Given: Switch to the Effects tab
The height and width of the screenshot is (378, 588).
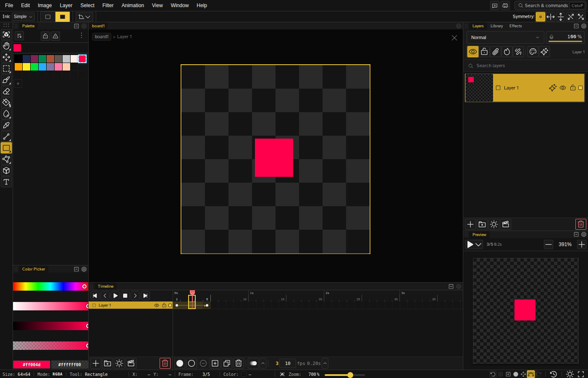Looking at the screenshot, I should click(516, 26).
